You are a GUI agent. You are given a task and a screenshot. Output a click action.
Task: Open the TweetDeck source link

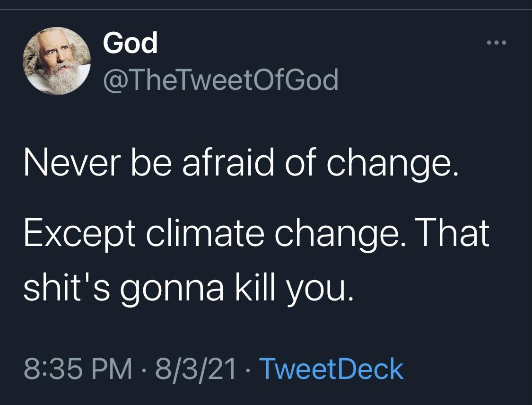(x=331, y=370)
